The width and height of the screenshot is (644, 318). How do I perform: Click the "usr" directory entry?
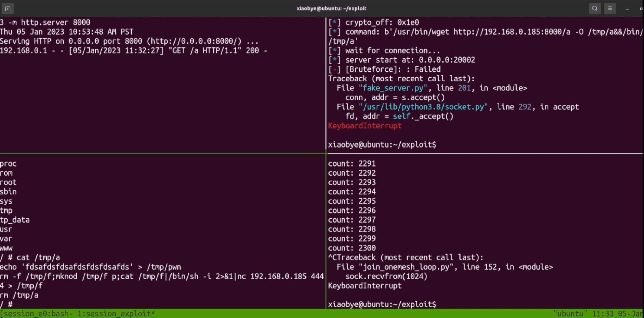[6, 229]
